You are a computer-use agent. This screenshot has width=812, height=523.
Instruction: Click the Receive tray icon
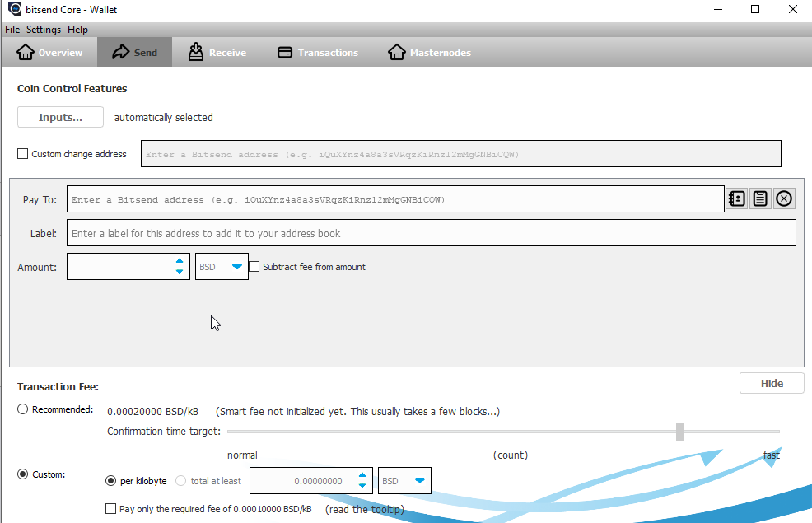[196, 52]
